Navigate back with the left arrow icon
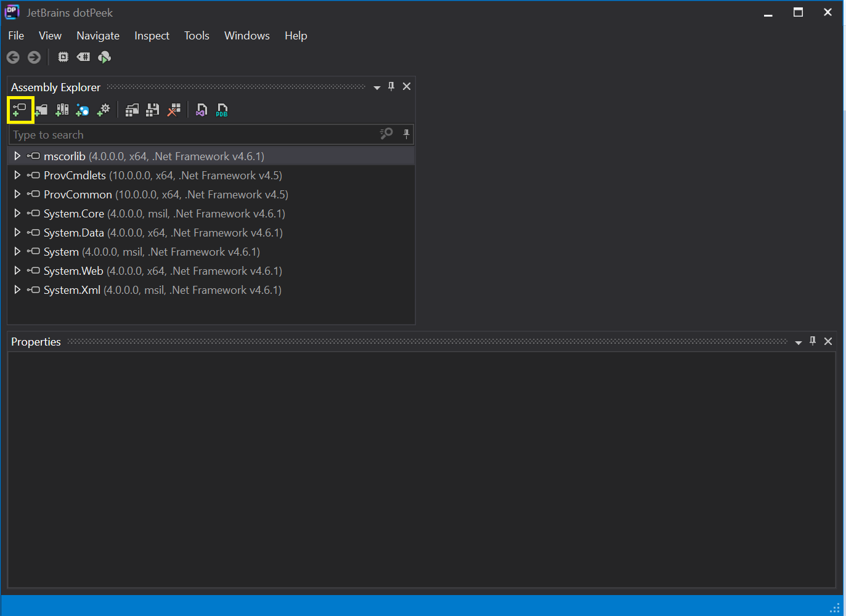 point(13,57)
